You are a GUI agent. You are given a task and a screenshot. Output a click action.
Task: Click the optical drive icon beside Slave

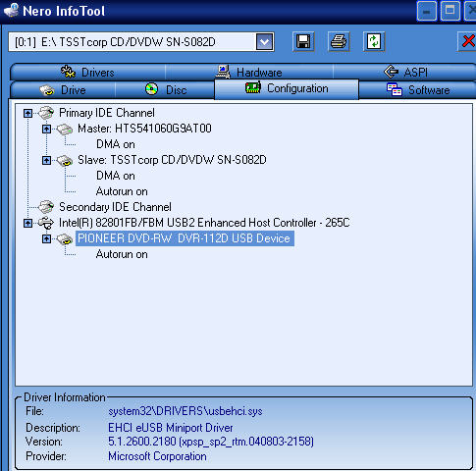(x=65, y=160)
